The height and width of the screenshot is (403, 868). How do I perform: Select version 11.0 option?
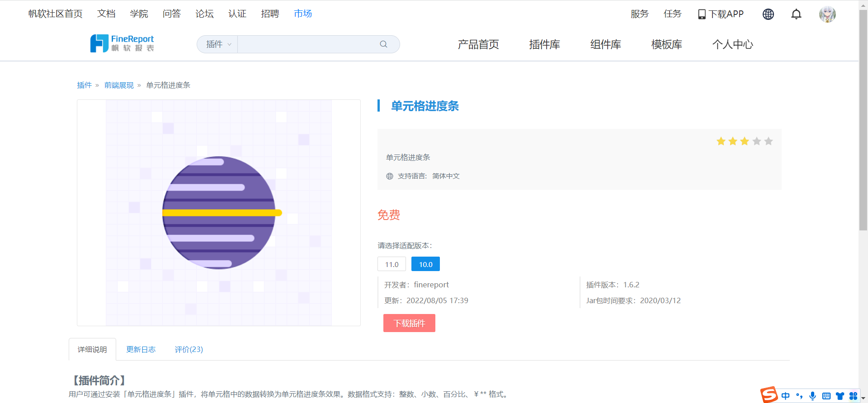[392, 264]
